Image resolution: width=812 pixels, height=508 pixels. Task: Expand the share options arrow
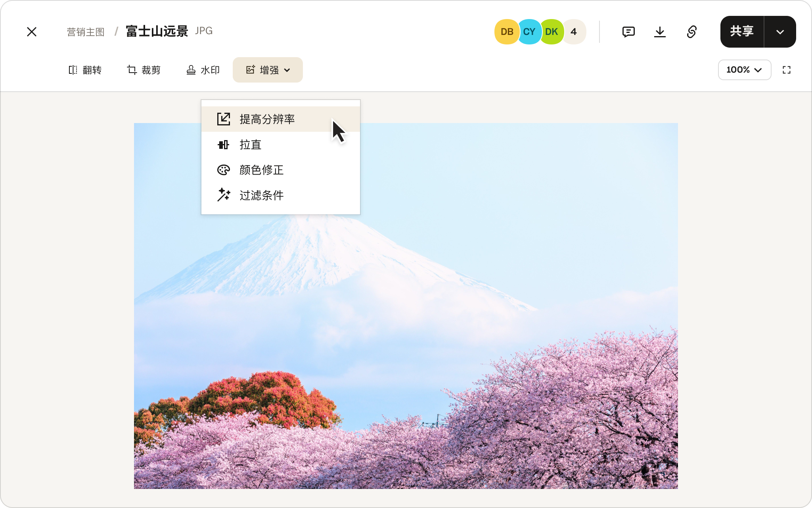click(780, 32)
